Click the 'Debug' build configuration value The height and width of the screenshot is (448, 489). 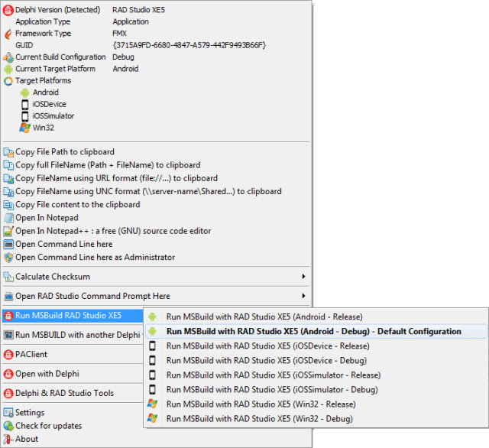click(123, 57)
